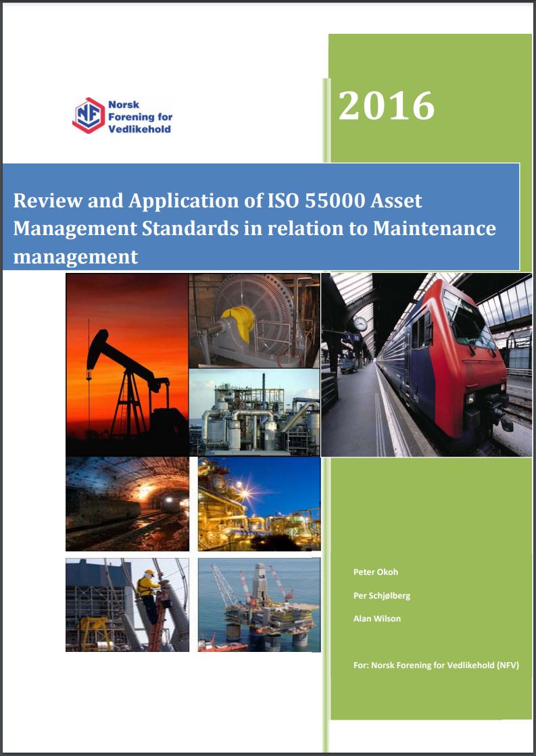Click the For: Norsk Forening for Vedlikehold line
Viewport: 536px width, 756px height.
point(436,665)
